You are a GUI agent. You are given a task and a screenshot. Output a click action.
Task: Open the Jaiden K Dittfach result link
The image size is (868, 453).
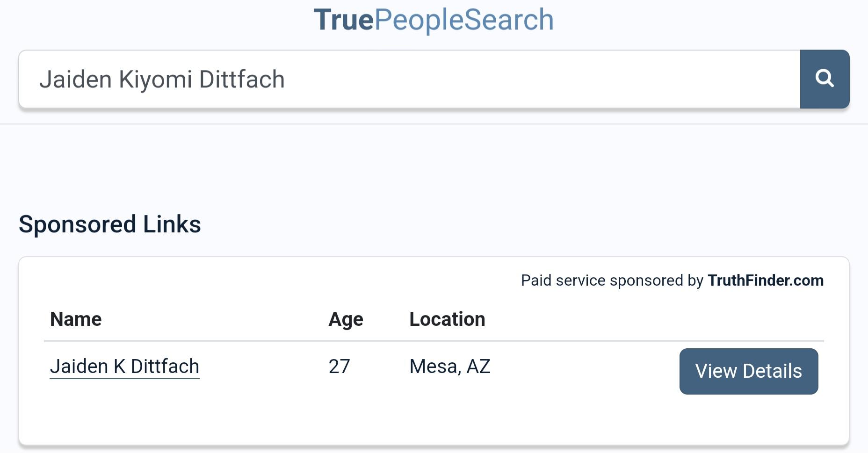(124, 366)
